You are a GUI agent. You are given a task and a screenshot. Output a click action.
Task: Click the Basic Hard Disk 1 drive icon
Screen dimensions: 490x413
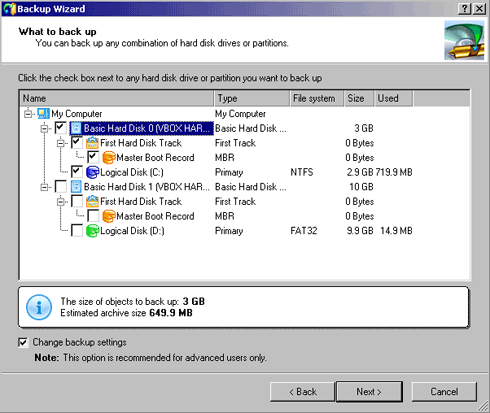[x=76, y=187]
